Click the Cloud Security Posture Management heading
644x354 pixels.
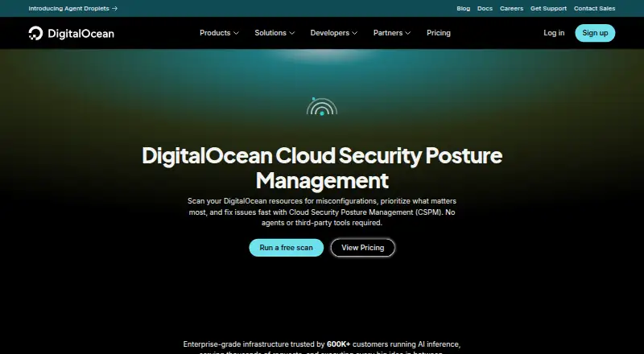[322, 167]
